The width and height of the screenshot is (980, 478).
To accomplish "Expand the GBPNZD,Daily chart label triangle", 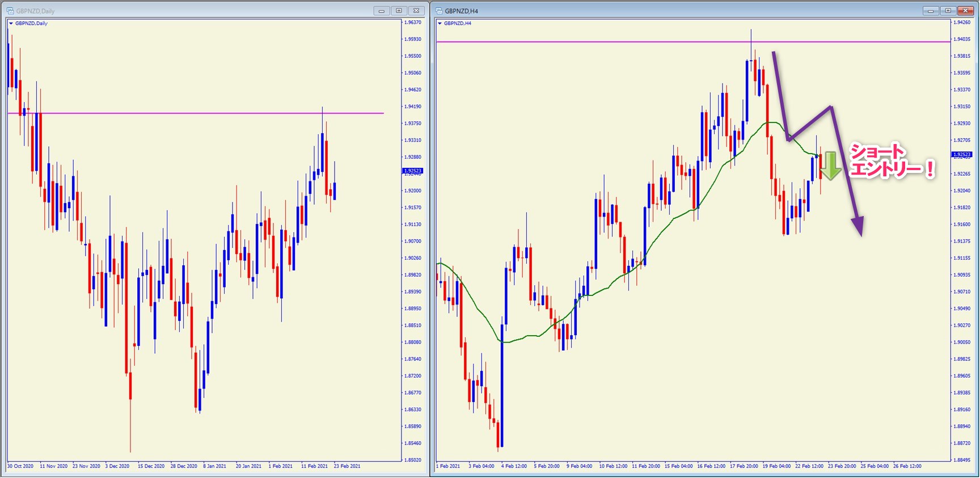I will 11,23.
